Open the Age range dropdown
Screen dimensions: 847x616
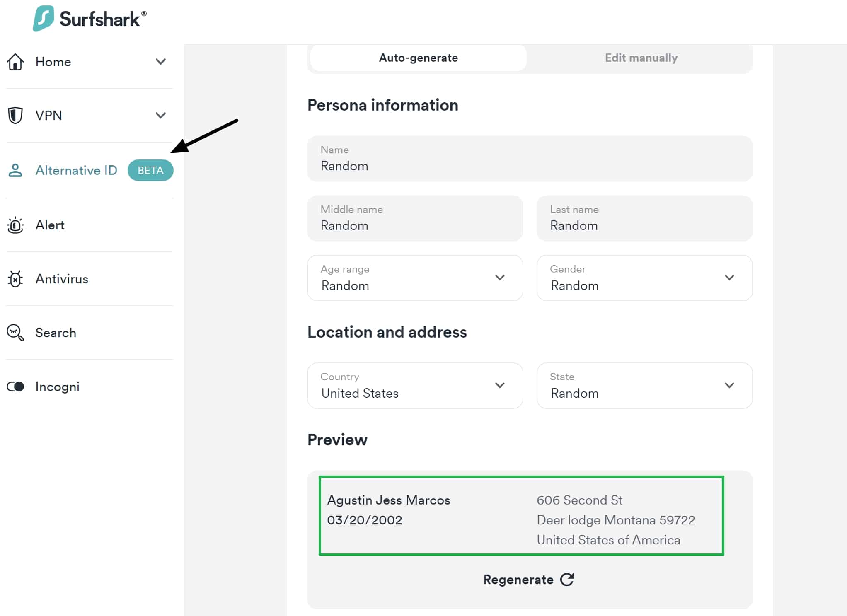coord(415,278)
